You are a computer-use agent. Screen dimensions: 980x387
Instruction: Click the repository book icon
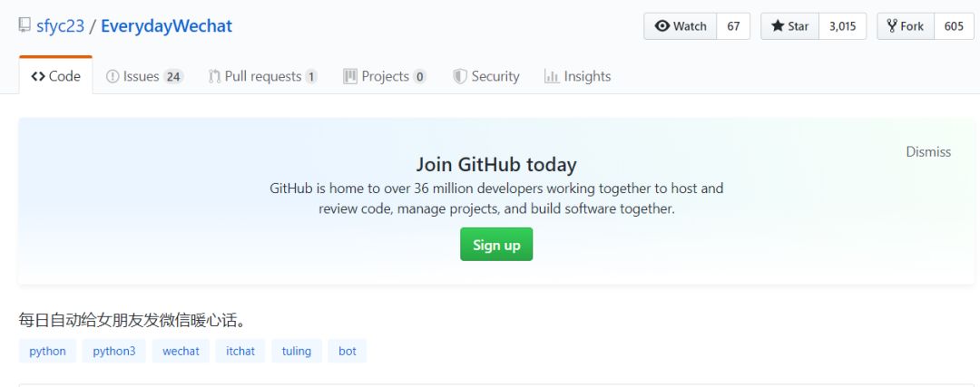click(24, 25)
